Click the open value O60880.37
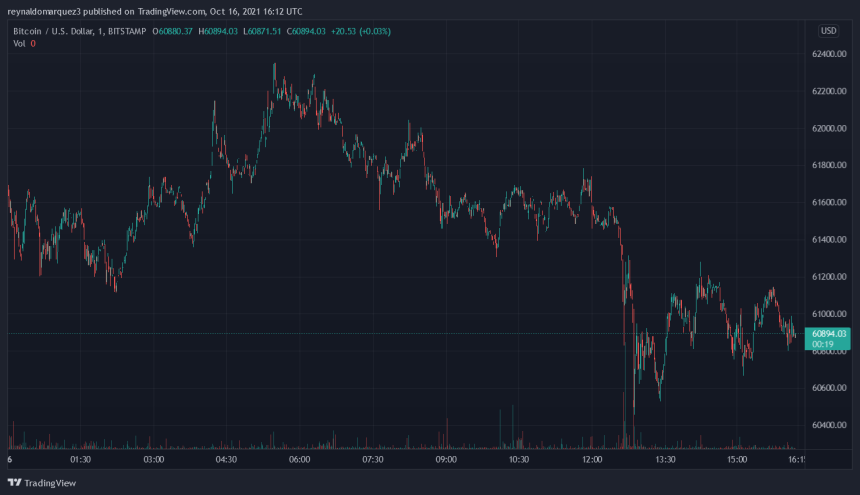Viewport: 860px width, 495px height. [172, 31]
